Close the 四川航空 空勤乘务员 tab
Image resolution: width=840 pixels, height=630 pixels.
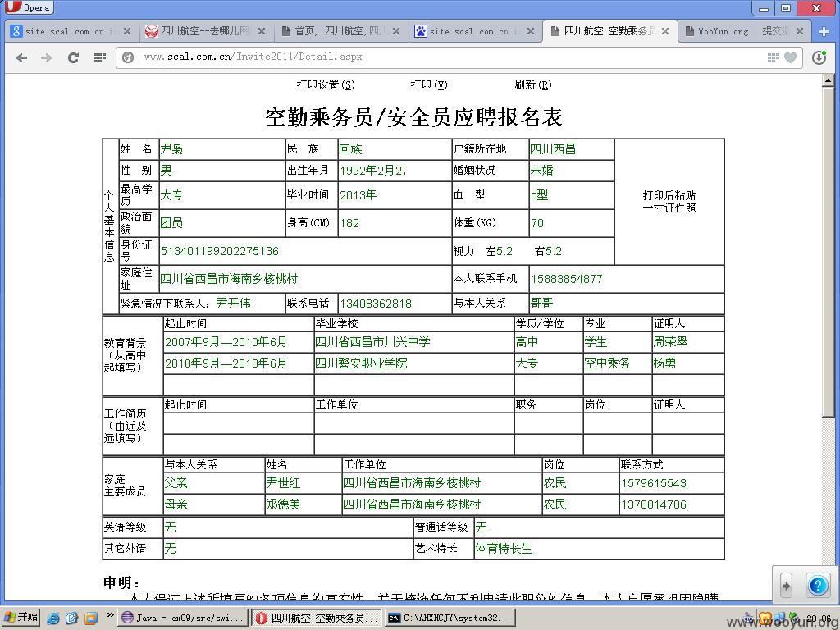coord(664,31)
